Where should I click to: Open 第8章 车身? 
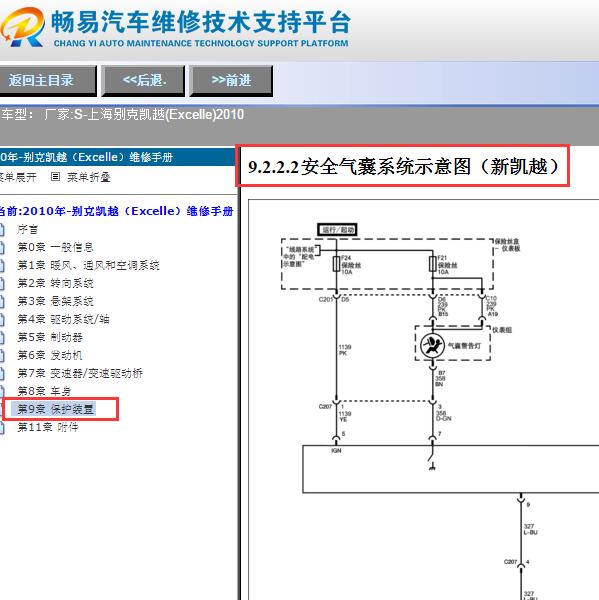click(44, 391)
